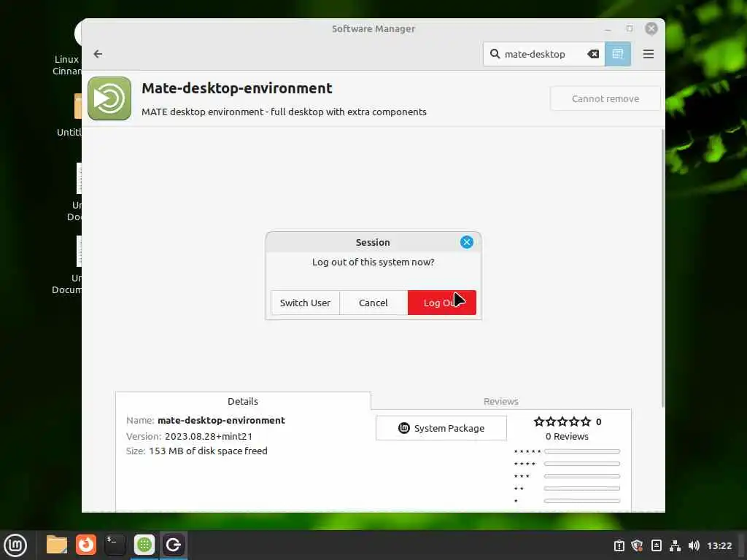The height and width of the screenshot is (560, 747).
Task: Open the Terminal from the taskbar
Action: point(115,545)
